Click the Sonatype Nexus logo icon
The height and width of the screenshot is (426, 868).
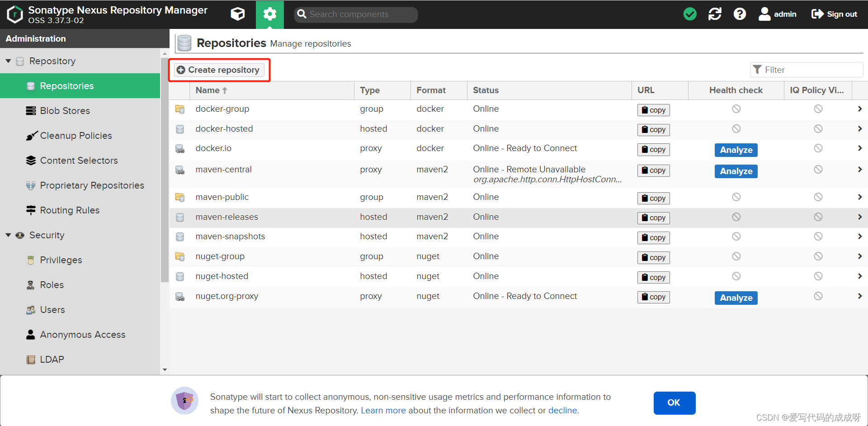(15, 14)
